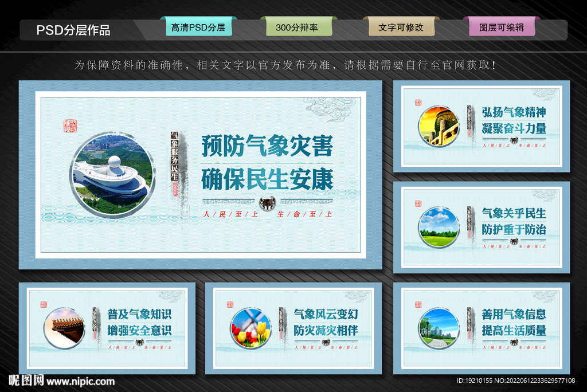The width and height of the screenshot is (587, 392).
Task: Click the circular green meadow photo
Action: (x=439, y=228)
